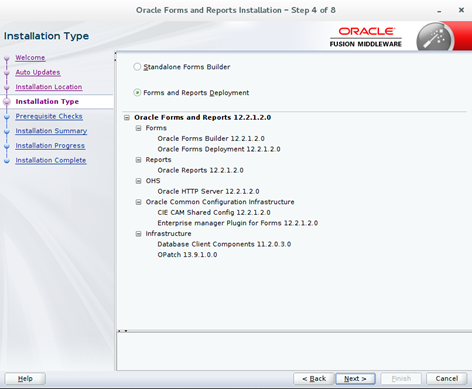
Task: Select Oracle Reports 12.2.1.2.0 row
Action: [200, 170]
